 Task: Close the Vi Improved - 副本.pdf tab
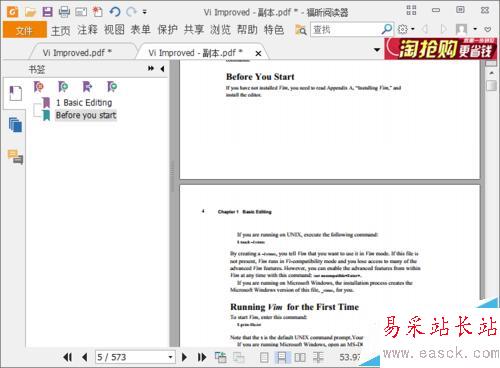tap(258, 53)
